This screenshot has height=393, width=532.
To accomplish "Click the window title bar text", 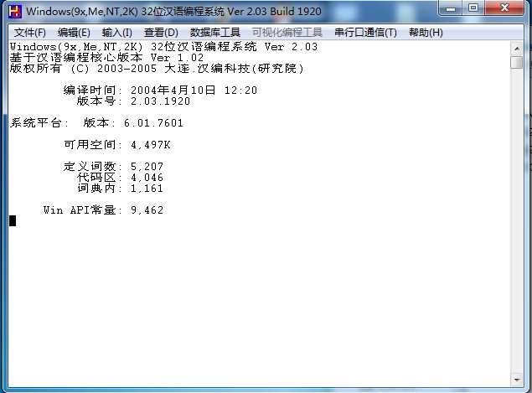I will pos(168,11).
